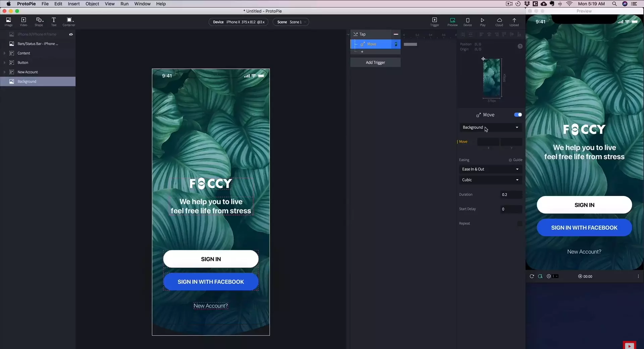Enable the Repeat checkbox

point(520,223)
